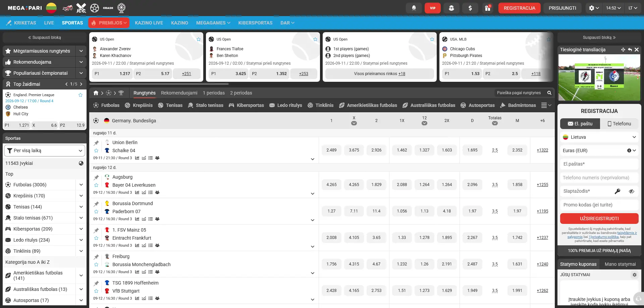The height and width of the screenshot is (308, 644).
Task: Open Kazino Live menu item
Action: [x=149, y=23]
